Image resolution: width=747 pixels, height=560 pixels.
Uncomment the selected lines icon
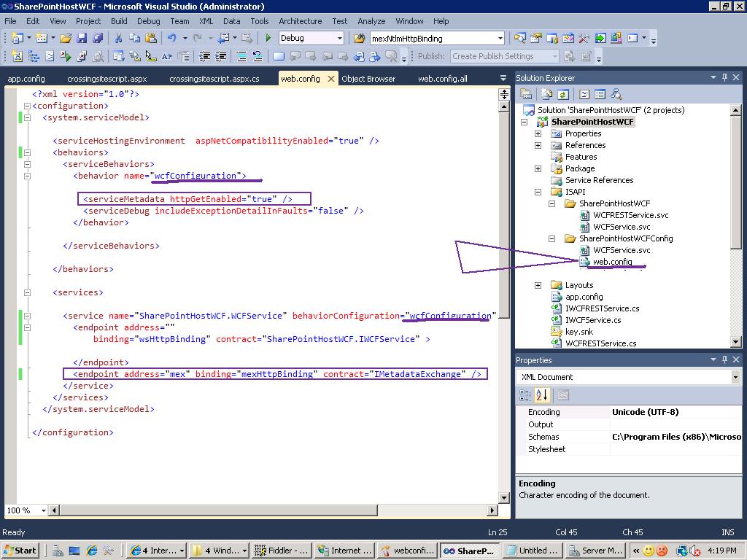click(x=258, y=57)
